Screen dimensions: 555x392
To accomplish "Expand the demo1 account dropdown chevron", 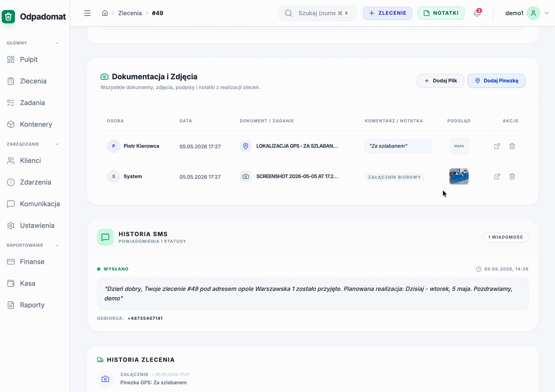I will tap(546, 13).
